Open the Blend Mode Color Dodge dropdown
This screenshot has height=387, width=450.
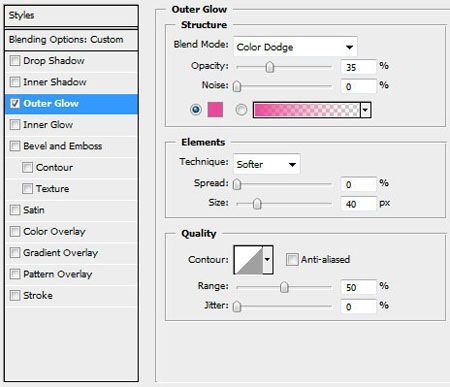pyautogui.click(x=295, y=47)
